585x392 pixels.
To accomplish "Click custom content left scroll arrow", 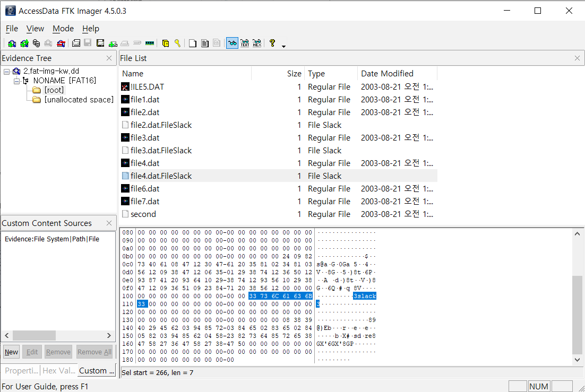I will [7, 335].
